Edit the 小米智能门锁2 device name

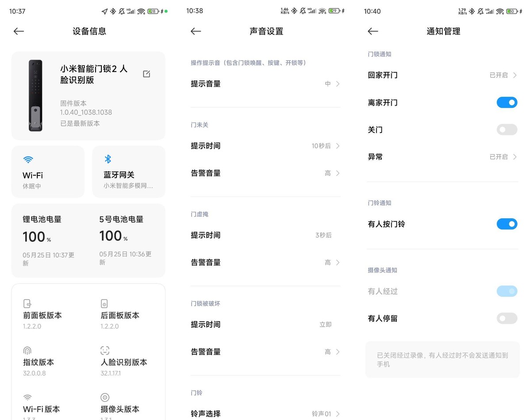[146, 74]
